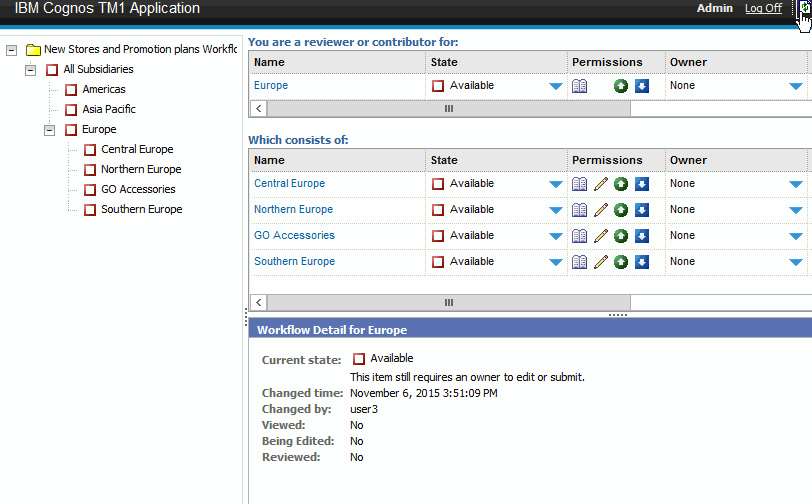Click the green take ownership icon for Europe
Image resolution: width=812 pixels, height=504 pixels.
click(621, 86)
